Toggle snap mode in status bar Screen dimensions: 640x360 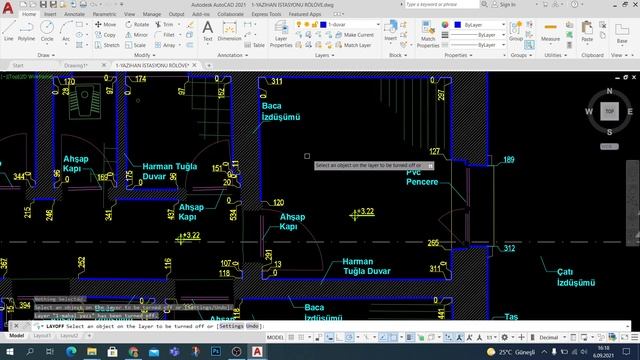[301, 337]
